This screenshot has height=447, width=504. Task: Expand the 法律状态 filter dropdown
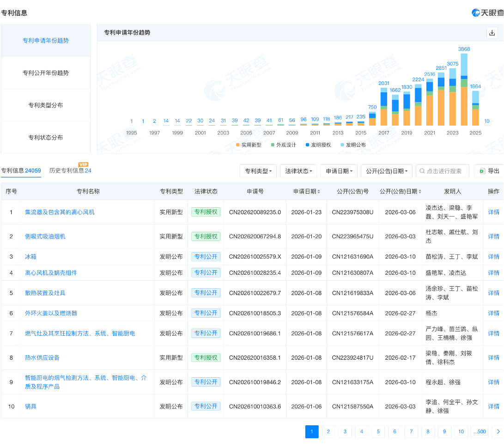click(298, 171)
